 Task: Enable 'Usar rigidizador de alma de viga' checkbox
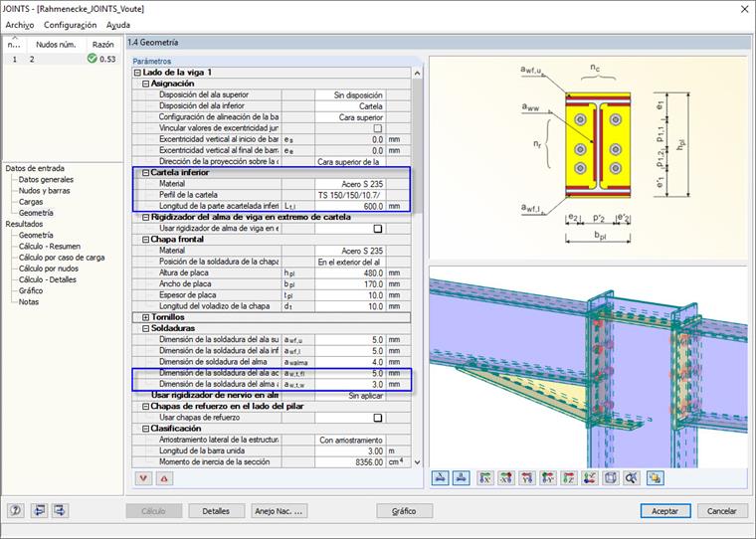tap(378, 229)
